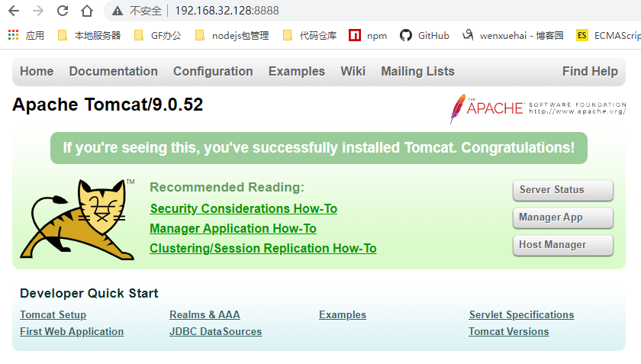Click the Server Status button
Image resolution: width=641 pixels, height=364 pixels.
563,190
